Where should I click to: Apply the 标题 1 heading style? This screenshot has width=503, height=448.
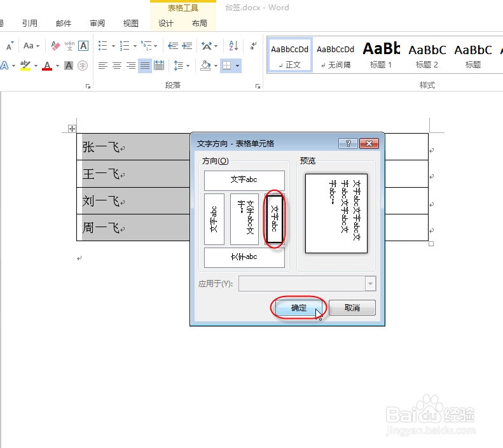(381, 55)
